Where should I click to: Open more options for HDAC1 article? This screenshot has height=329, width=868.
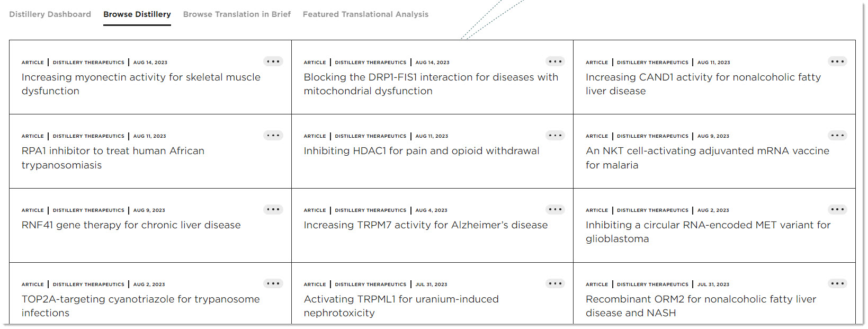click(555, 136)
